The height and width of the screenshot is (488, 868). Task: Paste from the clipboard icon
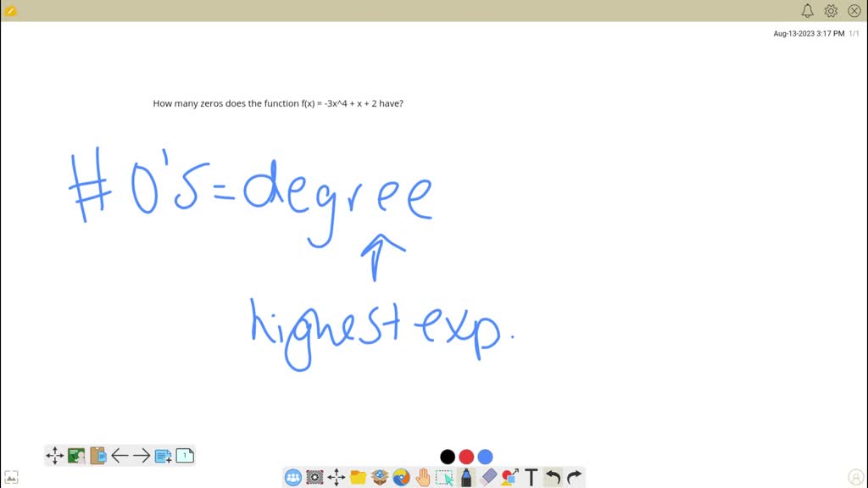(x=95, y=455)
